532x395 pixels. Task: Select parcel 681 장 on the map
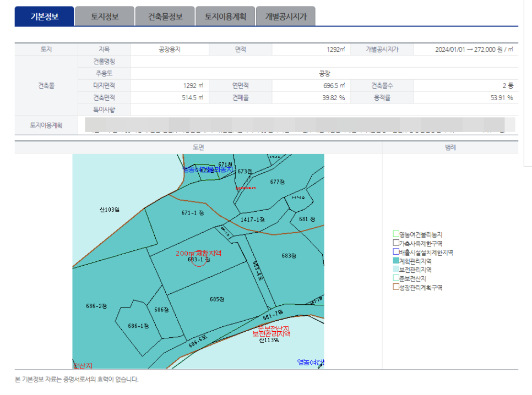307,219
